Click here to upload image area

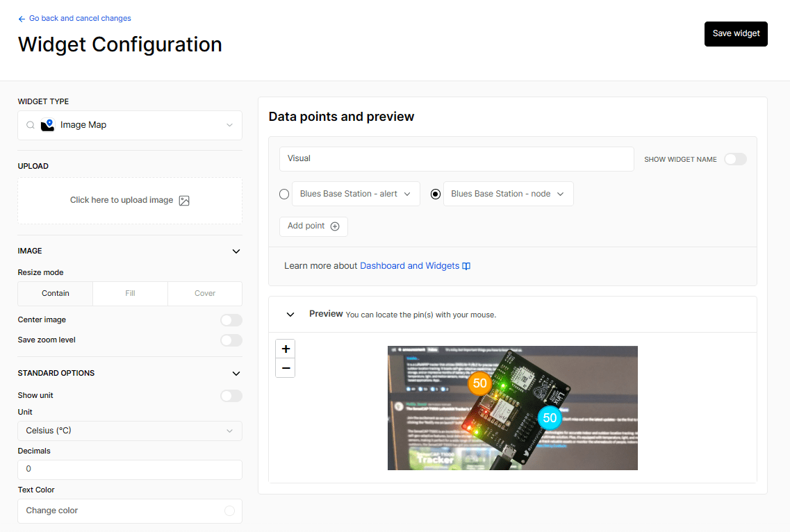pyautogui.click(x=130, y=201)
